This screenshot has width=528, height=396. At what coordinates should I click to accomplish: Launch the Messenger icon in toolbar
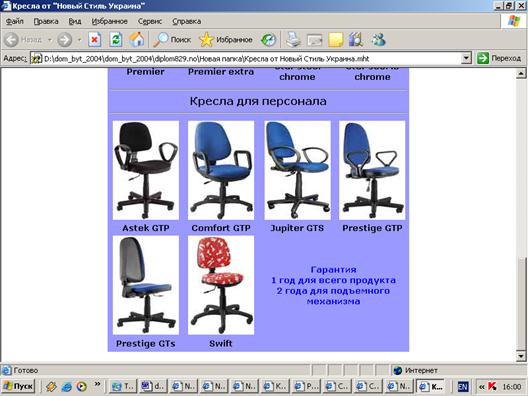(x=378, y=40)
